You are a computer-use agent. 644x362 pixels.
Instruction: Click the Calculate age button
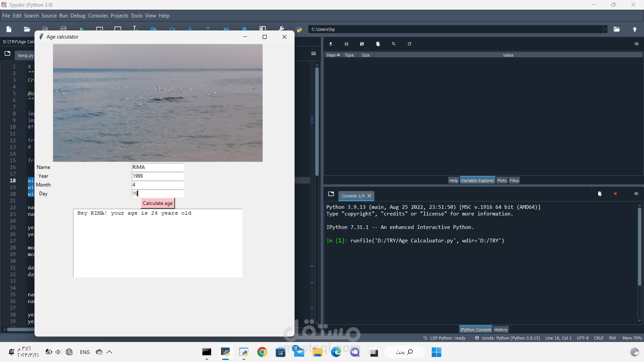pyautogui.click(x=158, y=203)
